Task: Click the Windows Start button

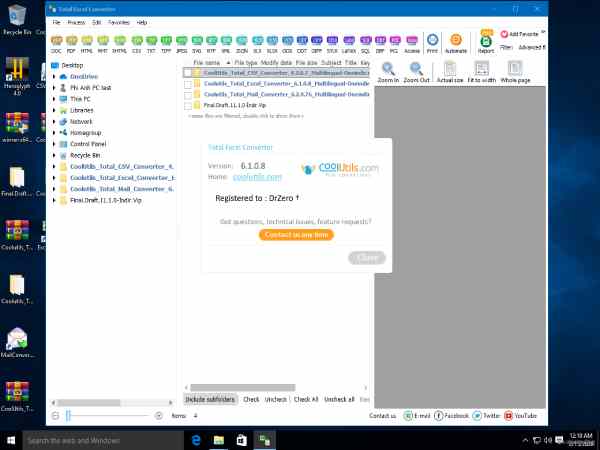Action: [x=11, y=440]
